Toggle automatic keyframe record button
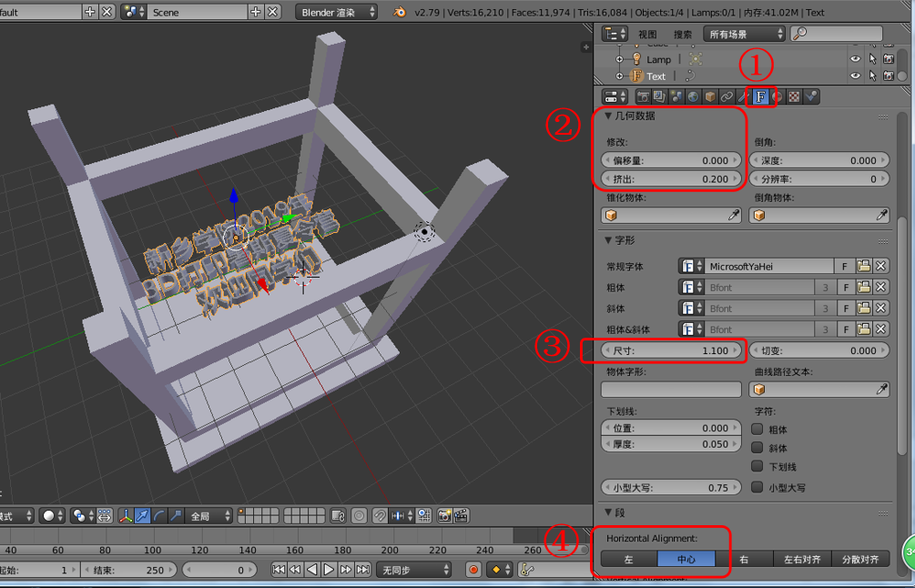This screenshot has width=915, height=588. (473, 569)
